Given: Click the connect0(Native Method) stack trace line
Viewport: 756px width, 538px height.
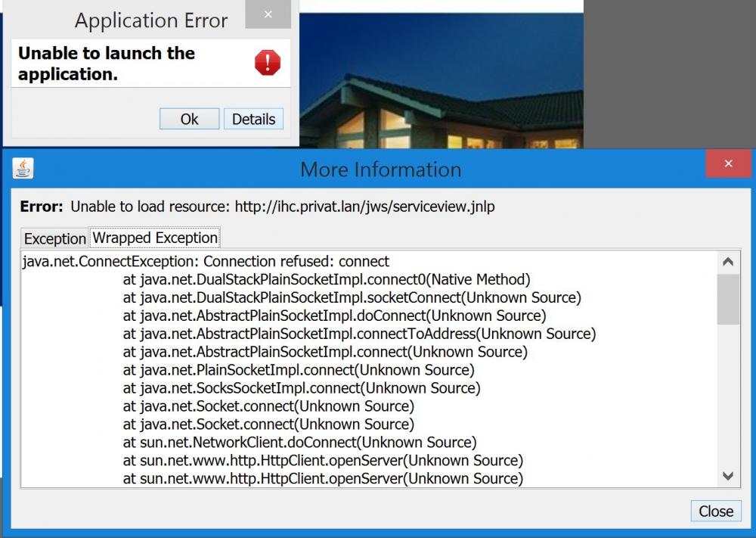Looking at the screenshot, I should pos(326,279).
